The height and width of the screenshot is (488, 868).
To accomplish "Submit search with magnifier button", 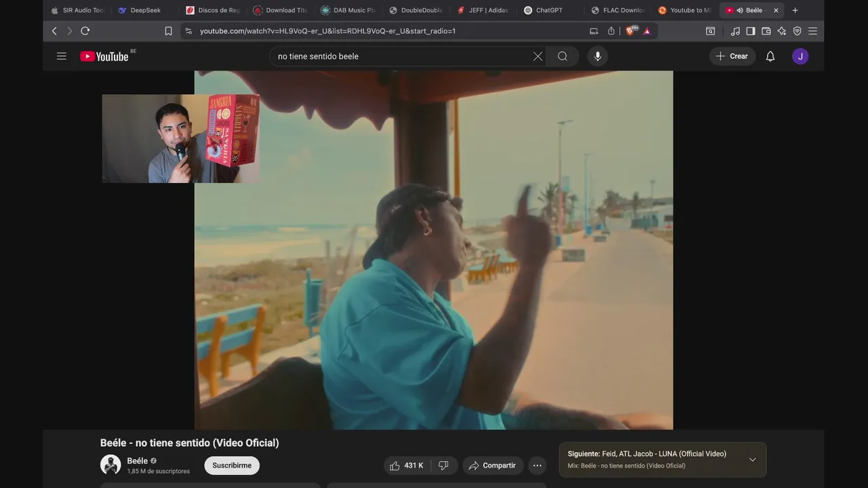I will point(563,56).
